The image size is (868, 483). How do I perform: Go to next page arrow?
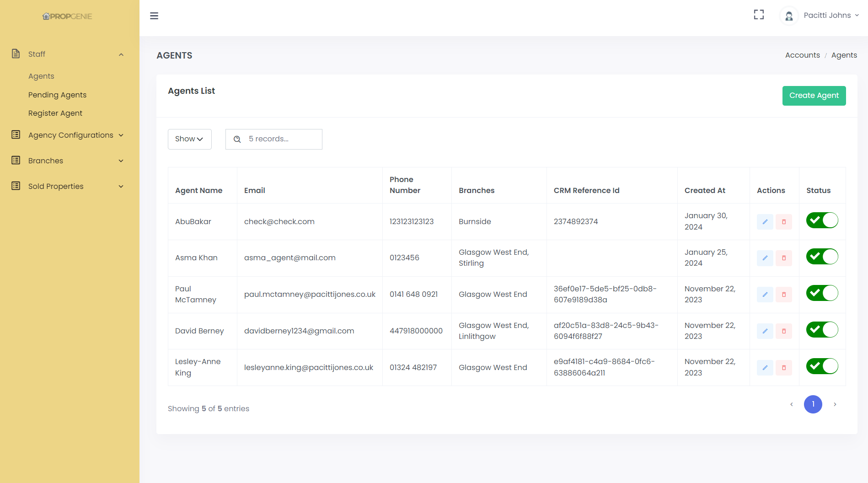click(835, 404)
